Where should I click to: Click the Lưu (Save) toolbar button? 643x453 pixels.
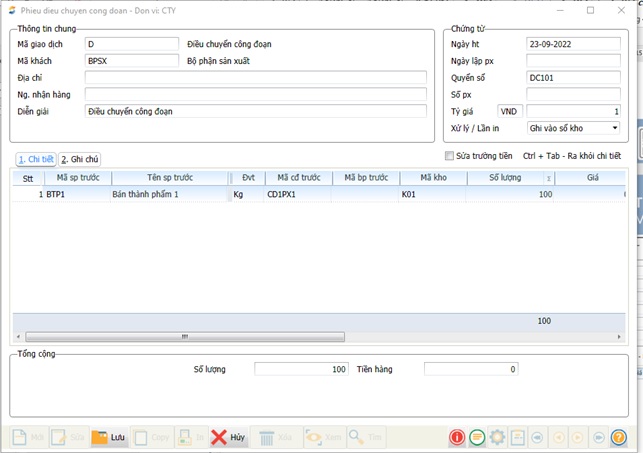(109, 437)
